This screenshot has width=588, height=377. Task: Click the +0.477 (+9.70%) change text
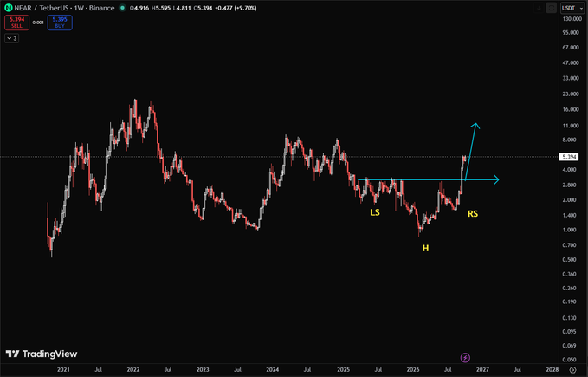pos(236,8)
